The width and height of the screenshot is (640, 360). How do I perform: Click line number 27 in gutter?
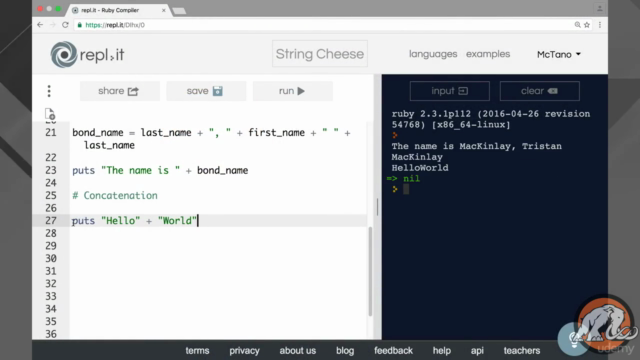click(51, 220)
